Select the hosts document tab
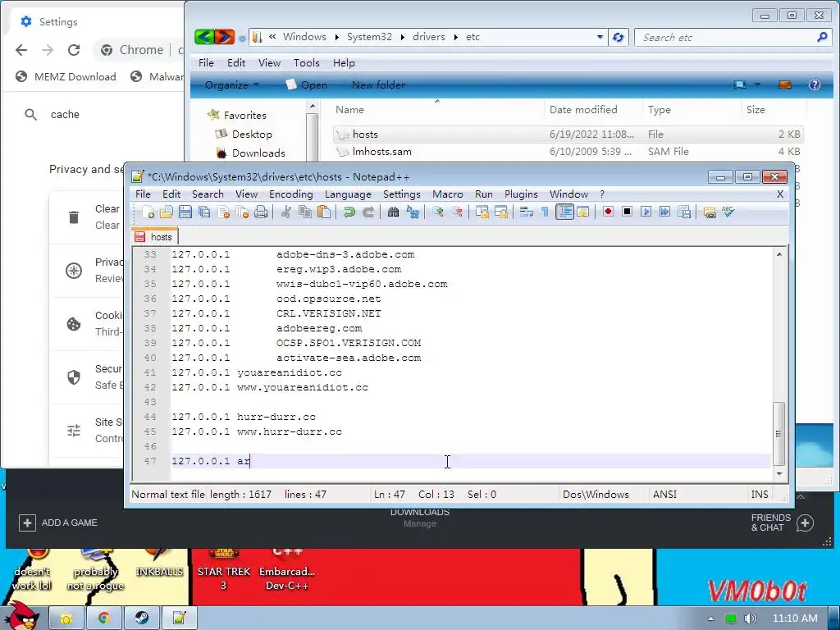Screen dimensions: 840x630 point(155,237)
